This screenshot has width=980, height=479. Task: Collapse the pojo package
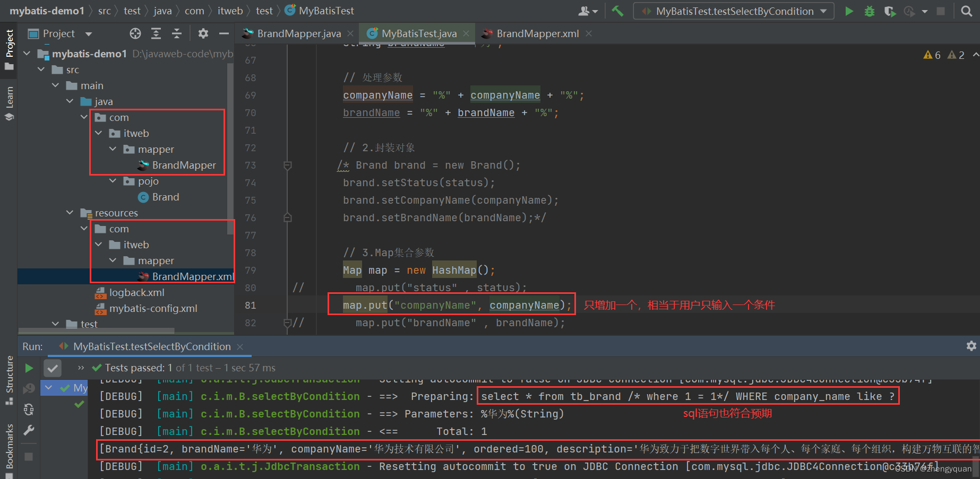point(113,181)
